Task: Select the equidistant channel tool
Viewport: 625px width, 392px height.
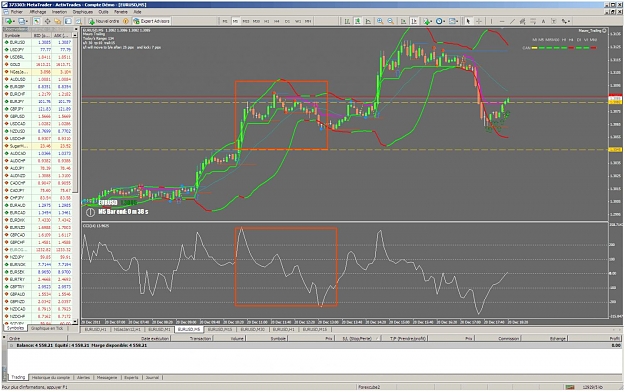Action: [x=522, y=21]
